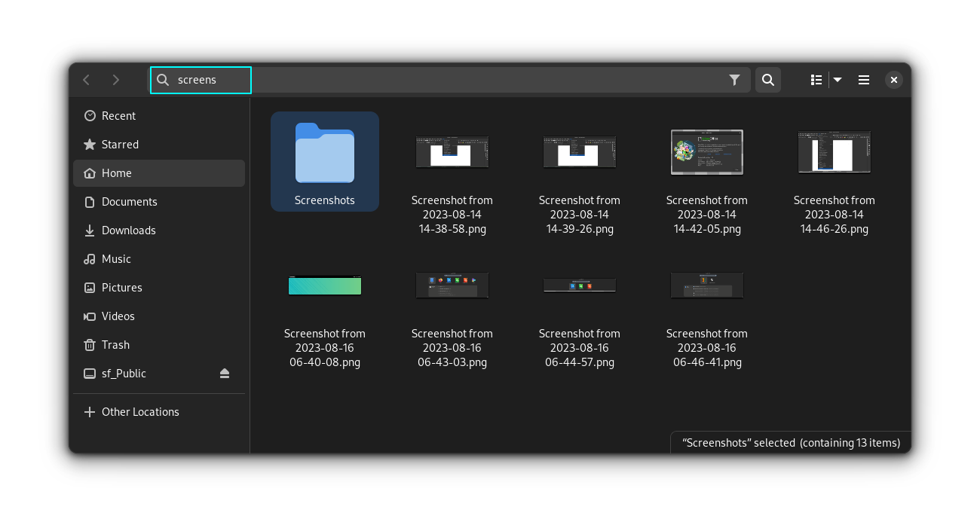Open the hamburger main menu
980x528 pixels.
[864, 80]
